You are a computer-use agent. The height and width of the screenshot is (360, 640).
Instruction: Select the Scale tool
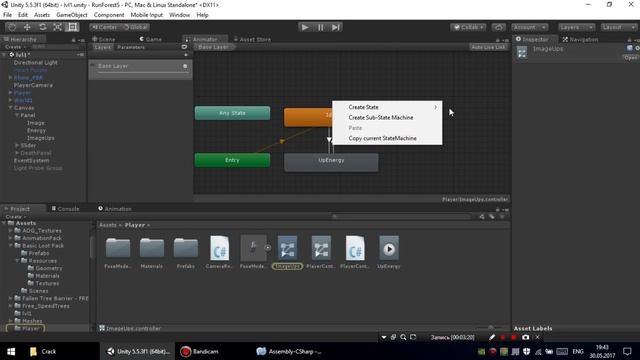pos(58,27)
